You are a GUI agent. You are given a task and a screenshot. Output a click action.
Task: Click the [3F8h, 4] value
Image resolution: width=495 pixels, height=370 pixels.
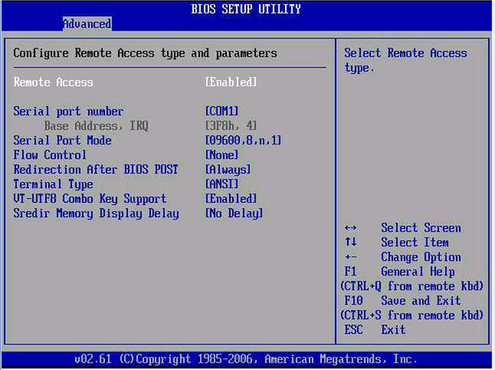click(x=231, y=126)
